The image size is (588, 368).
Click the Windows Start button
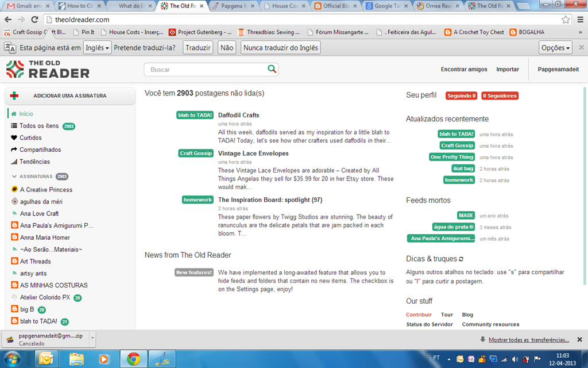coord(12,359)
